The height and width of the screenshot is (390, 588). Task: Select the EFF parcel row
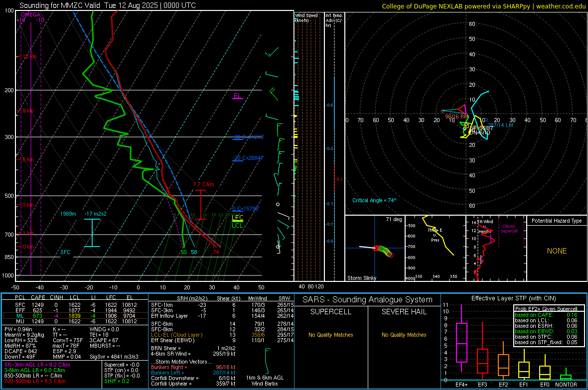click(x=75, y=310)
